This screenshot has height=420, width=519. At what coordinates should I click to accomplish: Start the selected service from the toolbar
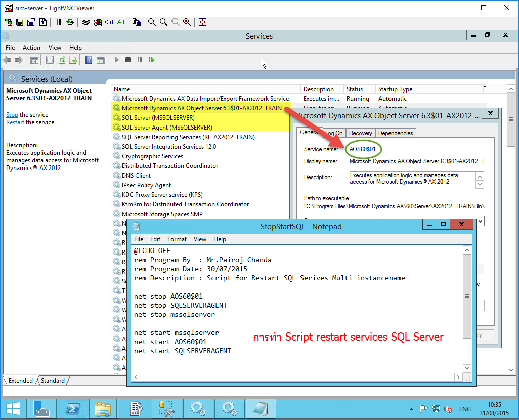117,60
